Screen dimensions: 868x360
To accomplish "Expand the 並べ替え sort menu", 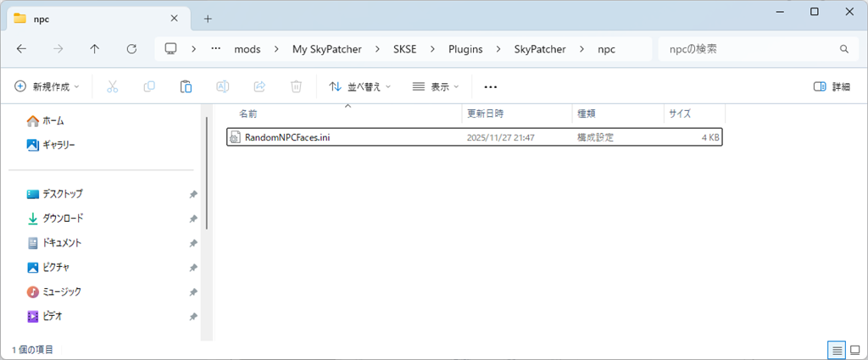I will coord(359,86).
